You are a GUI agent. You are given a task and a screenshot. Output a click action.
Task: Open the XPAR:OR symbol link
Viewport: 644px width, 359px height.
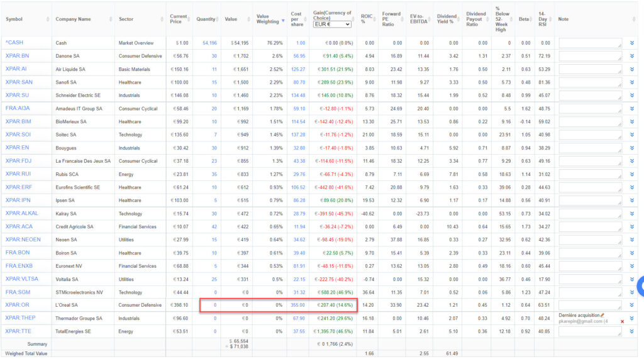[x=17, y=305]
